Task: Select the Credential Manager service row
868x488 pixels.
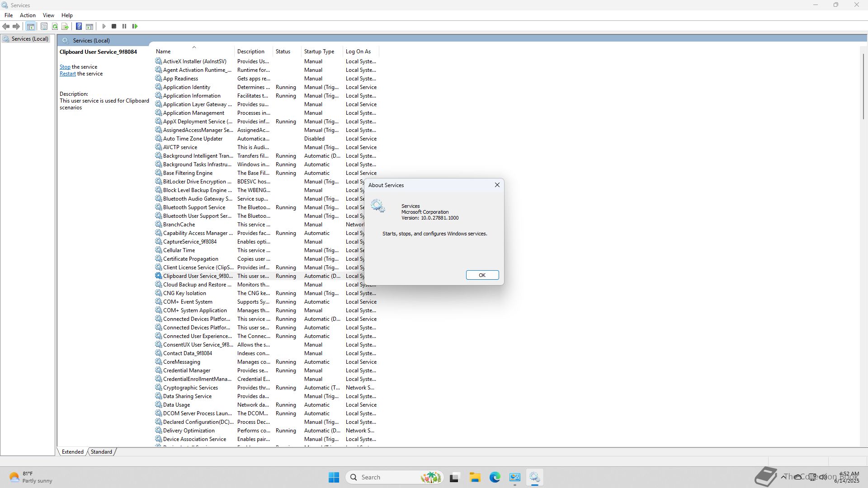Action: [187, 371]
